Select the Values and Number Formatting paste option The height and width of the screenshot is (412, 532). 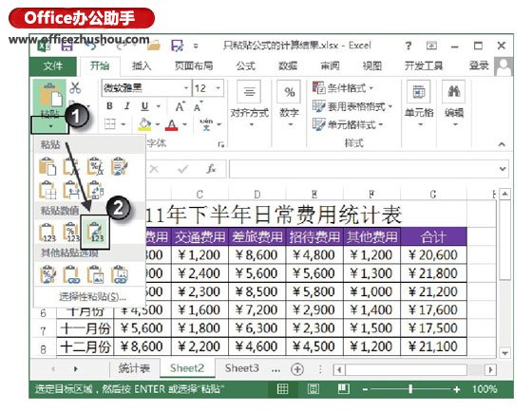coord(71,233)
